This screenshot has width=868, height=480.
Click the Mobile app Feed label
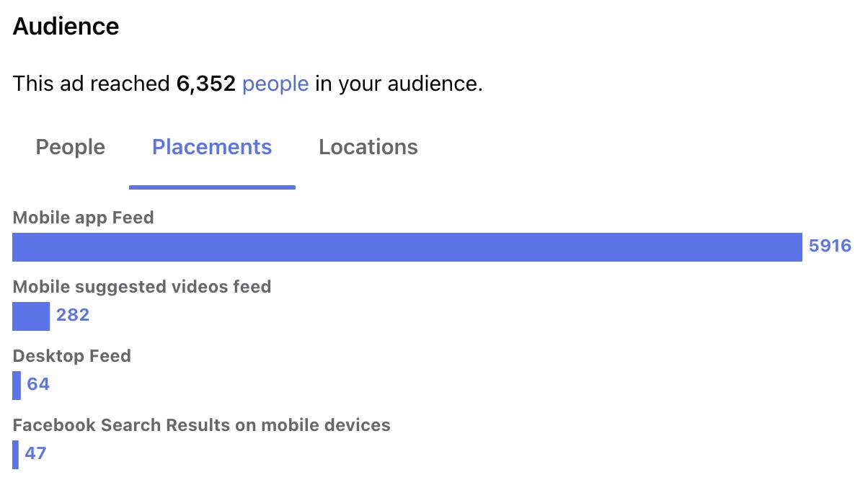pos(84,218)
